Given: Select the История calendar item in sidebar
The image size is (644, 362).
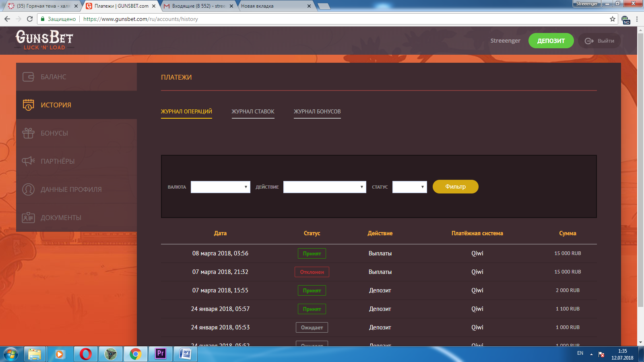Looking at the screenshot, I should (x=76, y=105).
